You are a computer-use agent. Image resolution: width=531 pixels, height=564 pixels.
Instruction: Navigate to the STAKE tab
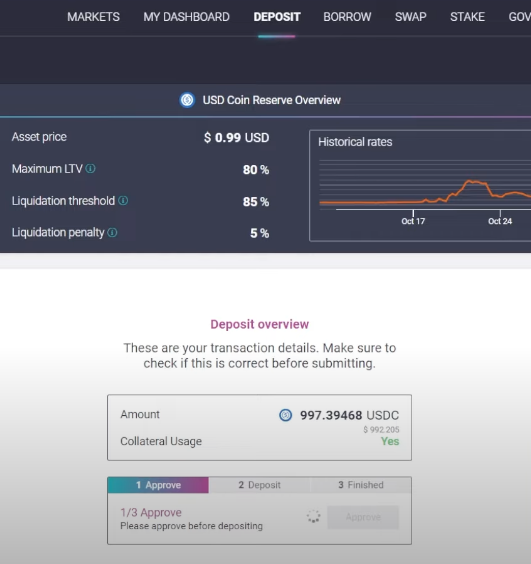click(x=467, y=17)
